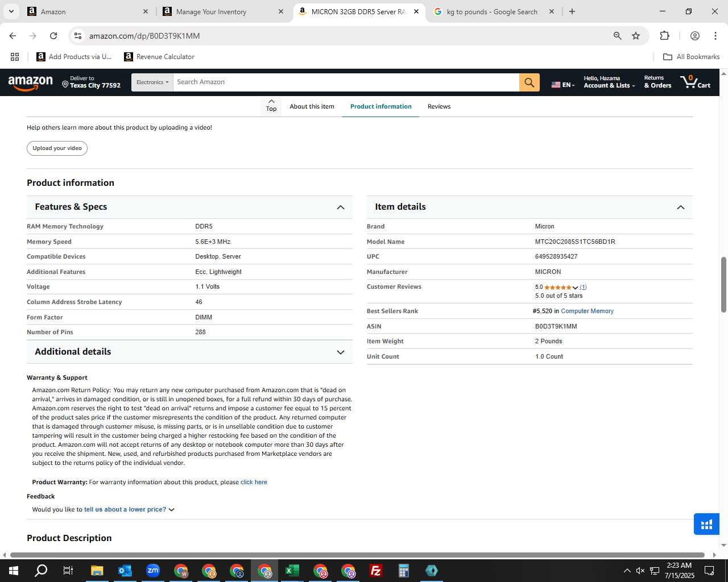Click the Amazon logo in header
728x582 pixels.
[x=31, y=83]
